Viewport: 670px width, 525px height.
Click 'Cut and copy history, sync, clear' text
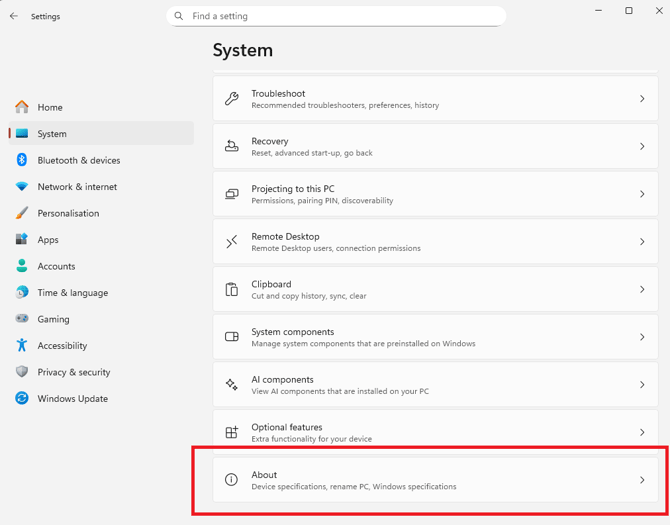pyautogui.click(x=309, y=296)
